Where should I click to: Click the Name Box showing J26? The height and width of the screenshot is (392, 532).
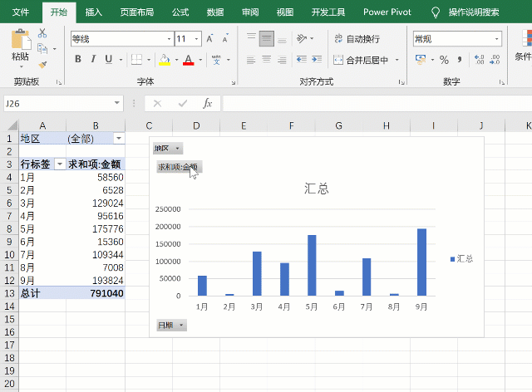57,103
